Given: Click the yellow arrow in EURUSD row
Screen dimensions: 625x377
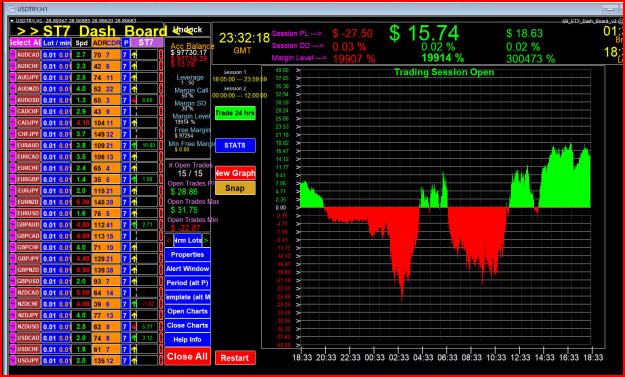Looking at the screenshot, I should click(134, 214).
